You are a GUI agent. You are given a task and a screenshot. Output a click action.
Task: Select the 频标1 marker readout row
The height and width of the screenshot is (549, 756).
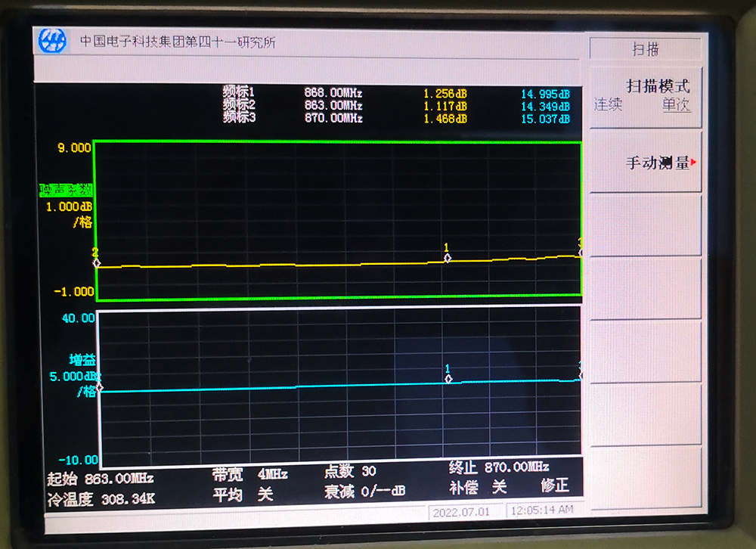pyautogui.click(x=396, y=93)
